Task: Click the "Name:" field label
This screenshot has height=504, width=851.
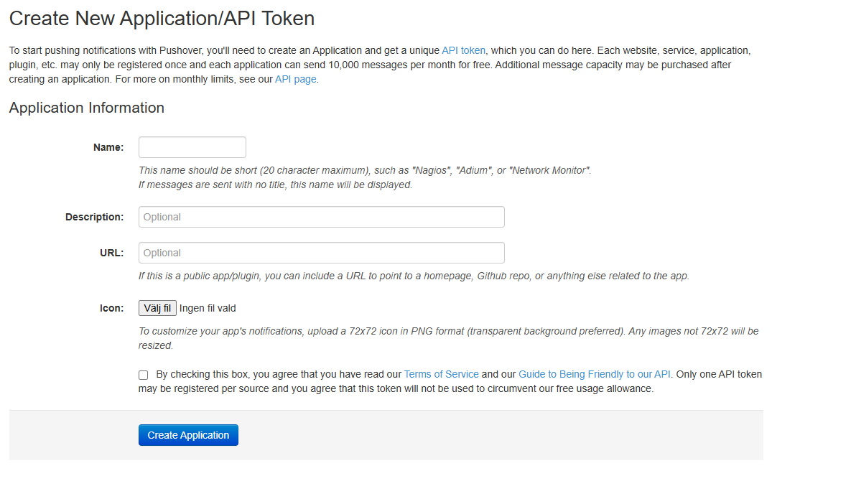Action: [108, 147]
